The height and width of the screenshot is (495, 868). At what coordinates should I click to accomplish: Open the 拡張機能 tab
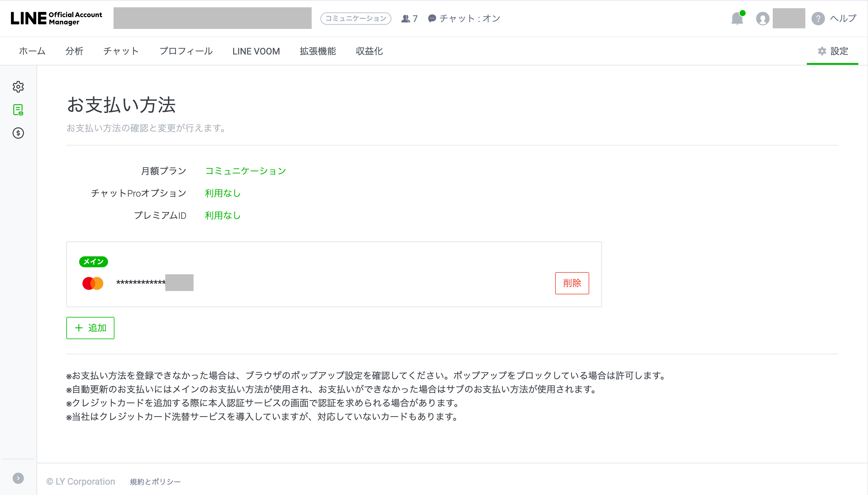click(x=318, y=51)
